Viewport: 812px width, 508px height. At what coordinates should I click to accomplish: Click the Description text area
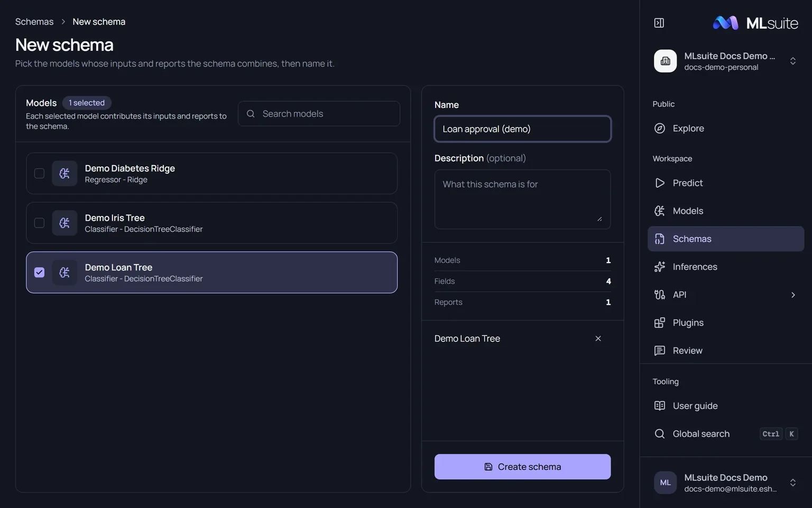click(522, 199)
